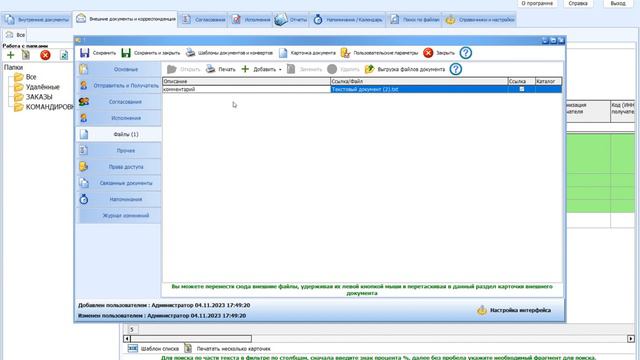Click the refresh folders icon

[x=64, y=55]
